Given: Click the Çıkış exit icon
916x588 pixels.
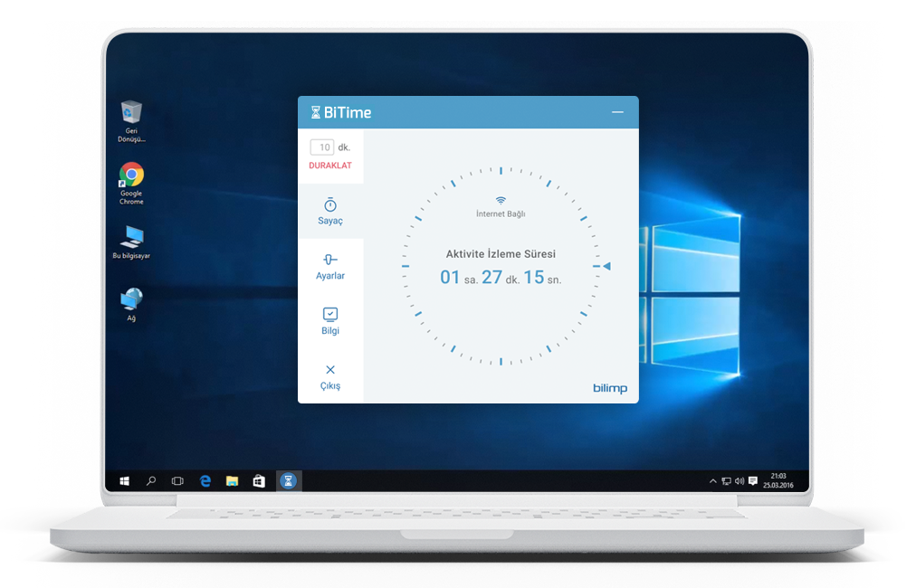Looking at the screenshot, I should click(x=330, y=375).
